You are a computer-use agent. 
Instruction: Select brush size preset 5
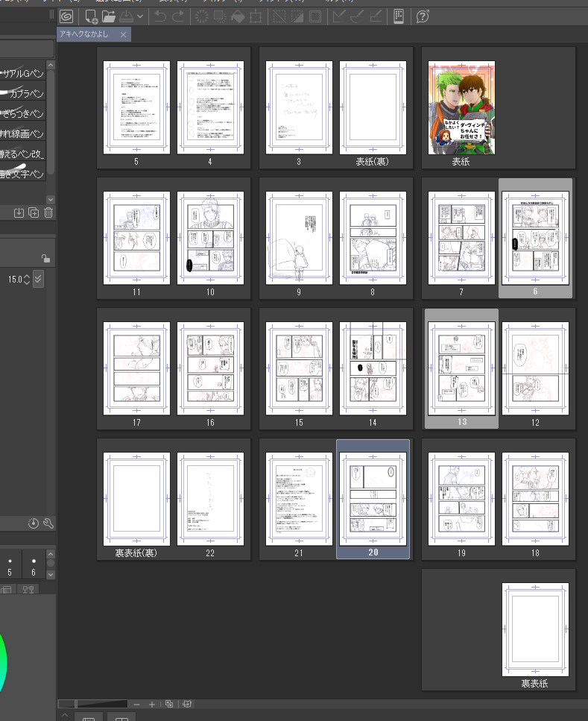click(10, 566)
